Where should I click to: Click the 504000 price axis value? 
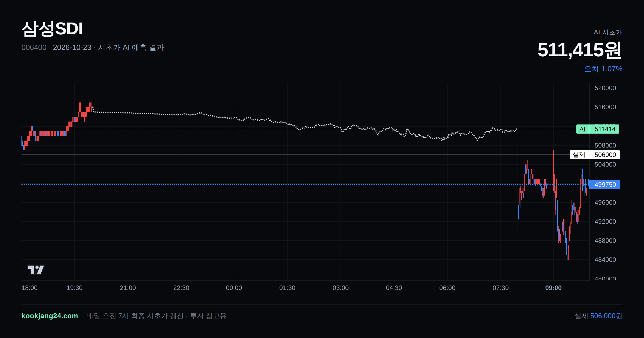click(605, 164)
